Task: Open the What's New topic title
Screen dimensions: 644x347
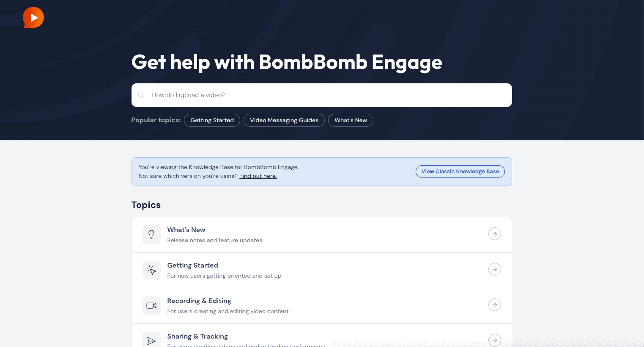Action: tap(186, 230)
